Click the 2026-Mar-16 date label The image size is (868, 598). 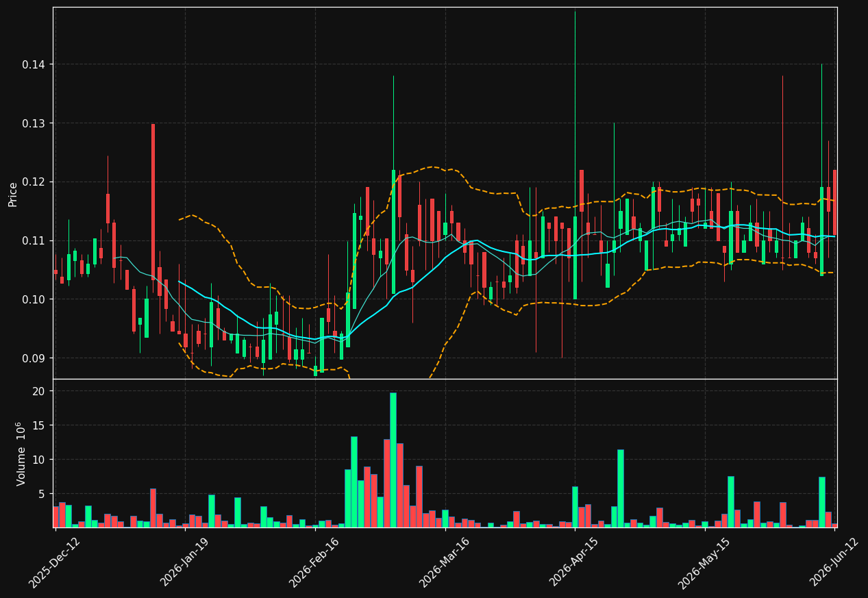coord(445,562)
